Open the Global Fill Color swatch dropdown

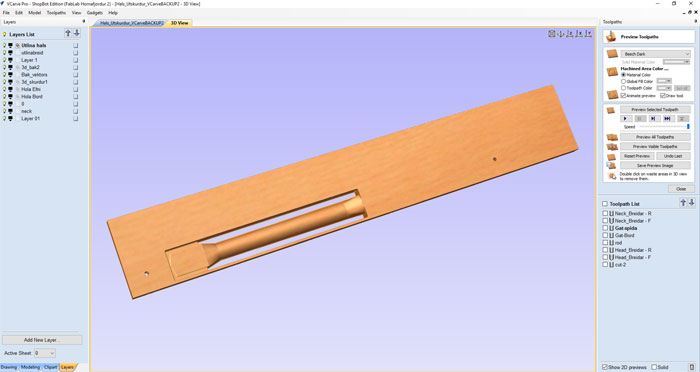pyautogui.click(x=664, y=81)
